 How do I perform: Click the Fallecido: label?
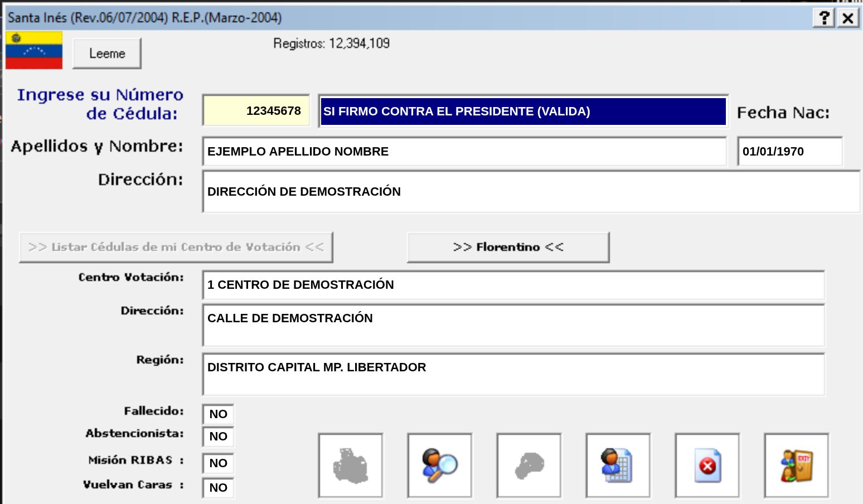154,411
